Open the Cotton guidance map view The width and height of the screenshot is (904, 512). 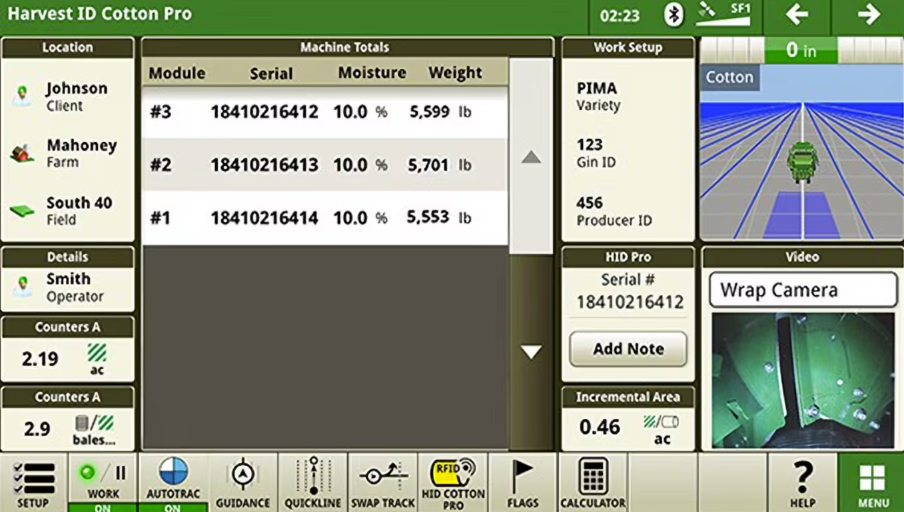point(801,152)
